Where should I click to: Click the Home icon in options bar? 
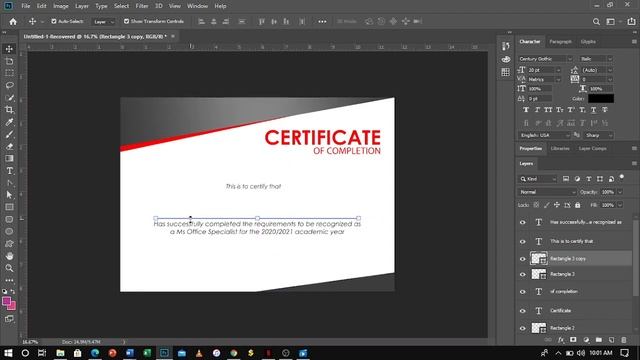13,22
